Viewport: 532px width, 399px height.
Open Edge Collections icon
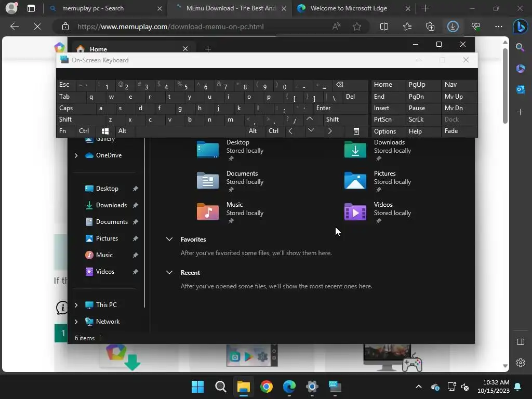[x=430, y=26]
